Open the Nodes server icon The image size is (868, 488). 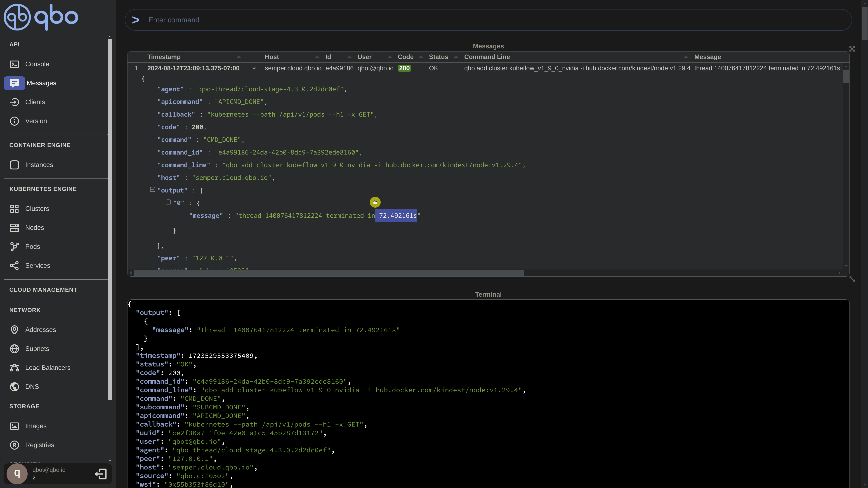pos(14,228)
